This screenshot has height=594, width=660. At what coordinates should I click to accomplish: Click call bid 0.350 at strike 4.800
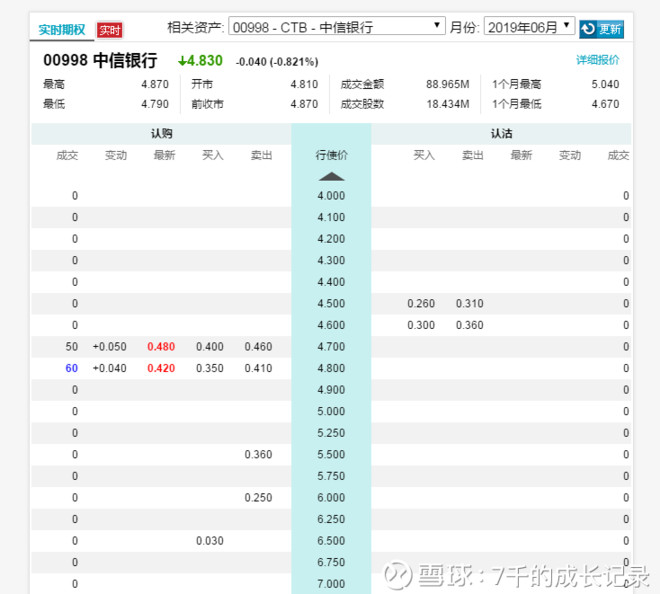click(x=210, y=368)
